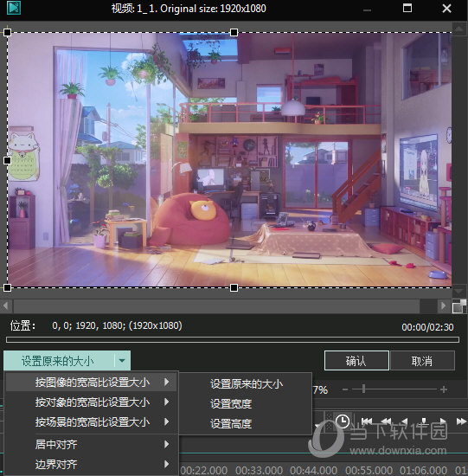Click the vertical scrollbar up arrow
This screenshot has width=468, height=476.
tap(459, 29)
